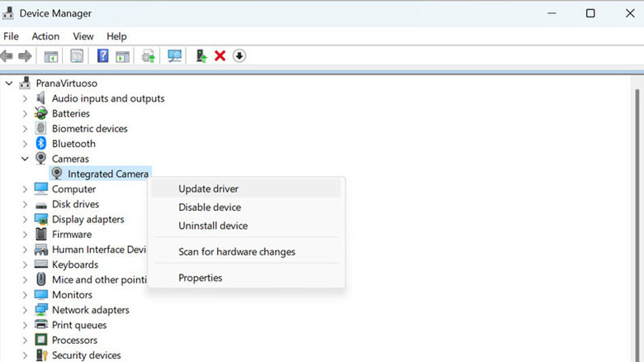Open the View menu
This screenshot has width=644, height=362.
(x=83, y=36)
